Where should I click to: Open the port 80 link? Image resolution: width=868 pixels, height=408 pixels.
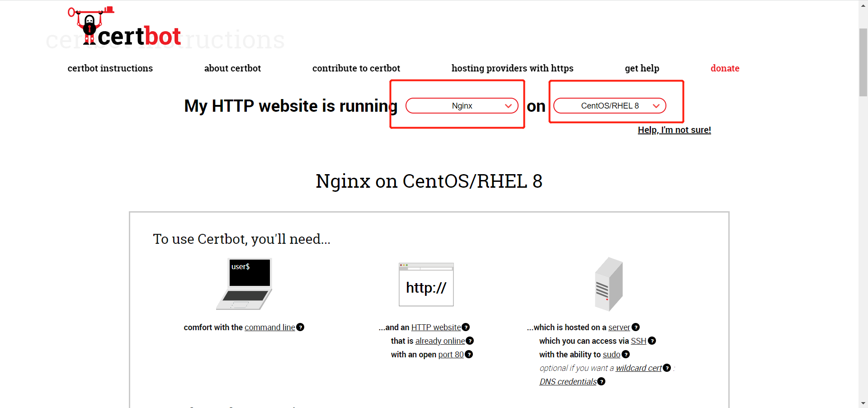click(x=451, y=355)
